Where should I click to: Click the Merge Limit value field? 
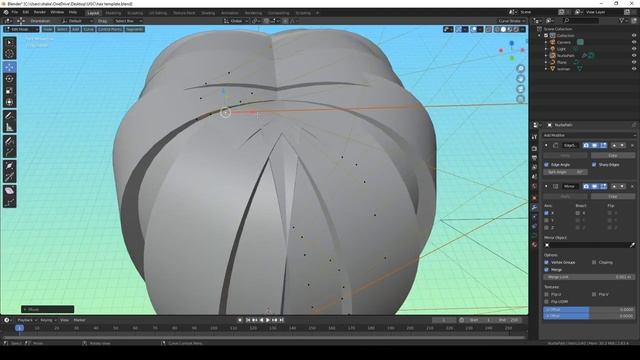pyautogui.click(x=589, y=277)
